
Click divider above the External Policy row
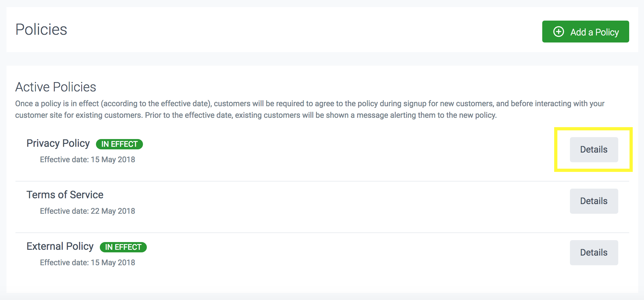322,233
